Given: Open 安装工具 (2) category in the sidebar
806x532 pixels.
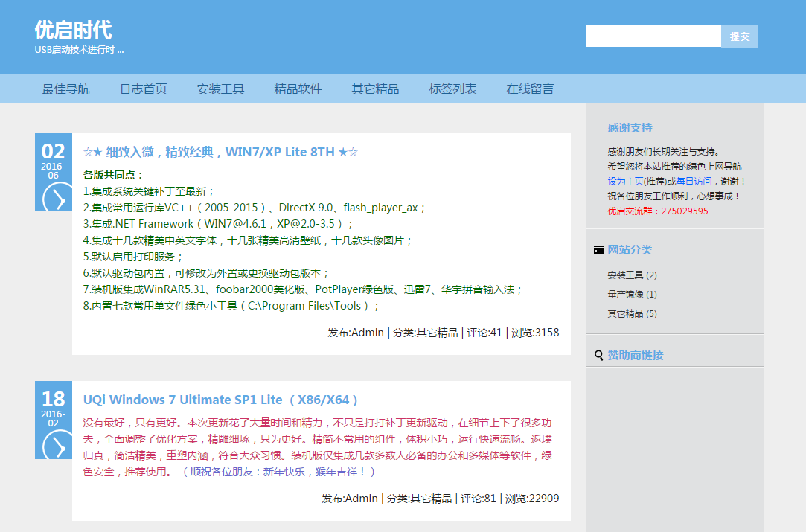Looking at the screenshot, I should [x=627, y=275].
